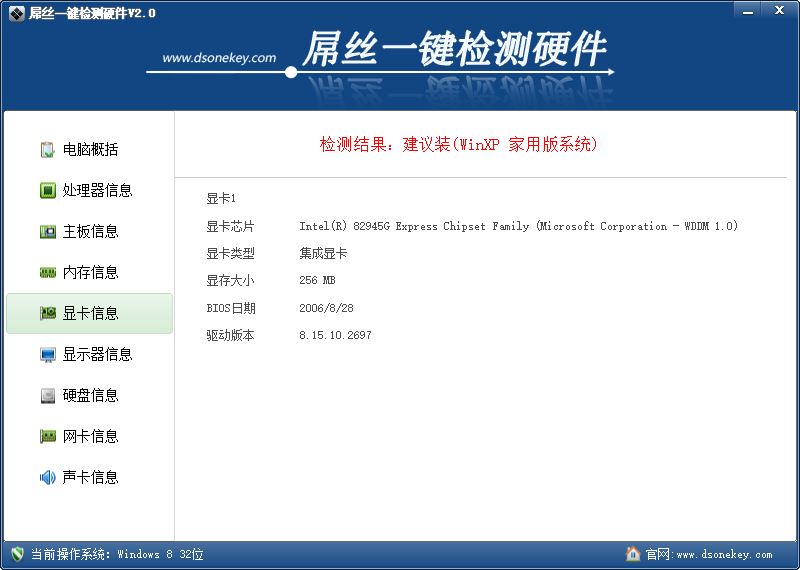Click the hard disk icon for 硬盘信息
This screenshot has width=800, height=570.
[x=47, y=395]
